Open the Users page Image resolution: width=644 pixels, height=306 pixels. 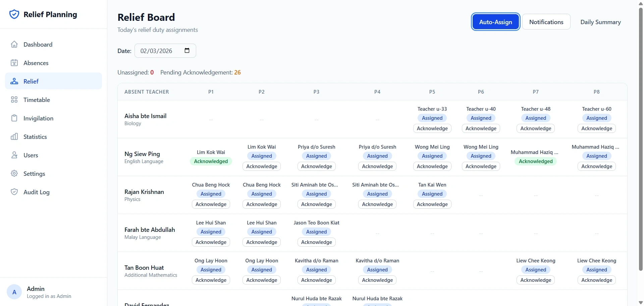coord(53,155)
